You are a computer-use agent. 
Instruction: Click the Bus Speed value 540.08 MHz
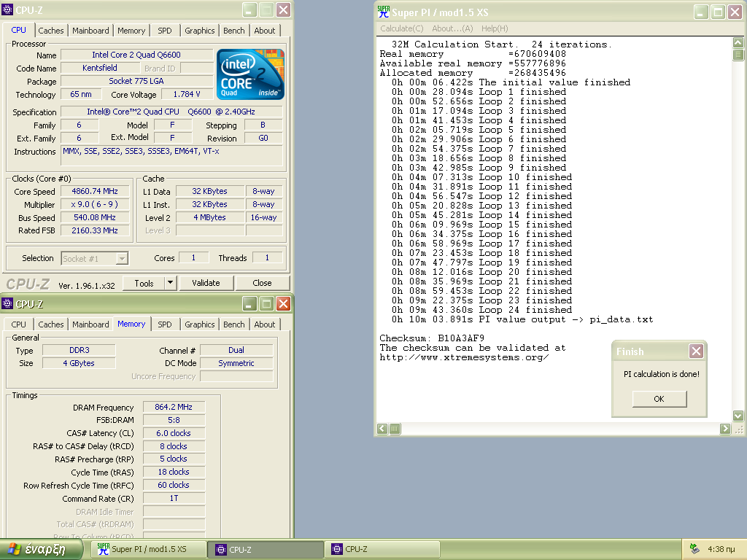tap(94, 217)
